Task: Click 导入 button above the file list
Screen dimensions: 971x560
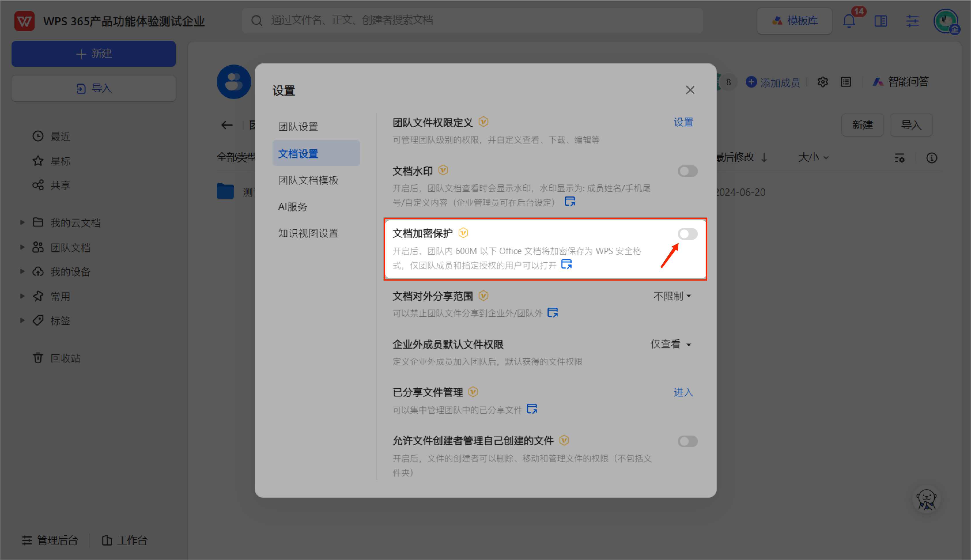Action: (x=910, y=125)
